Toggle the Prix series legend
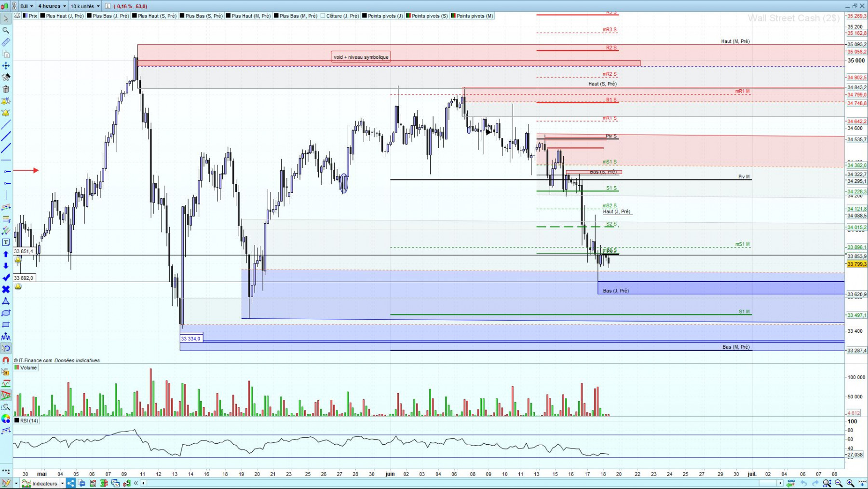868x489 pixels. (30, 16)
